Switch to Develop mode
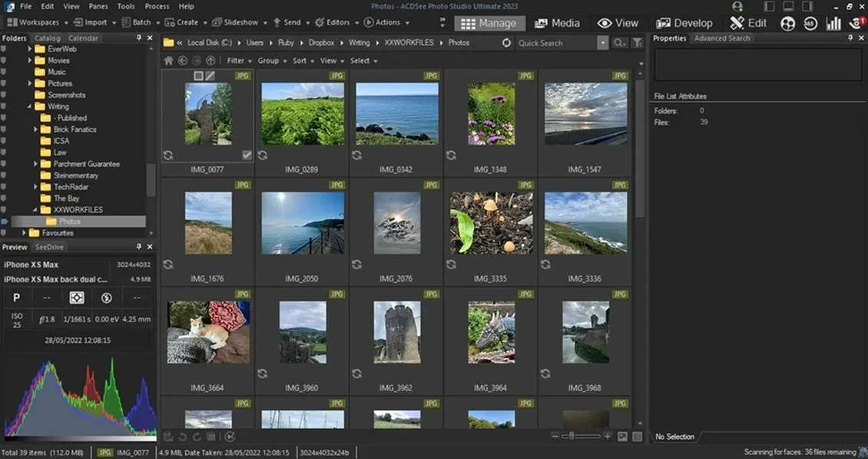Image resolution: width=868 pixels, height=459 pixels. pos(684,23)
